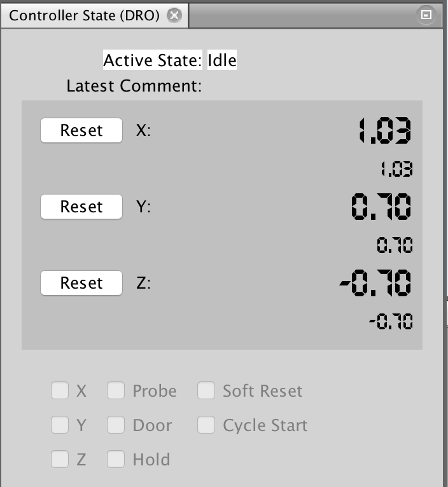The image size is (448, 487).
Task: Click the large Z work position value
Action: tap(375, 283)
